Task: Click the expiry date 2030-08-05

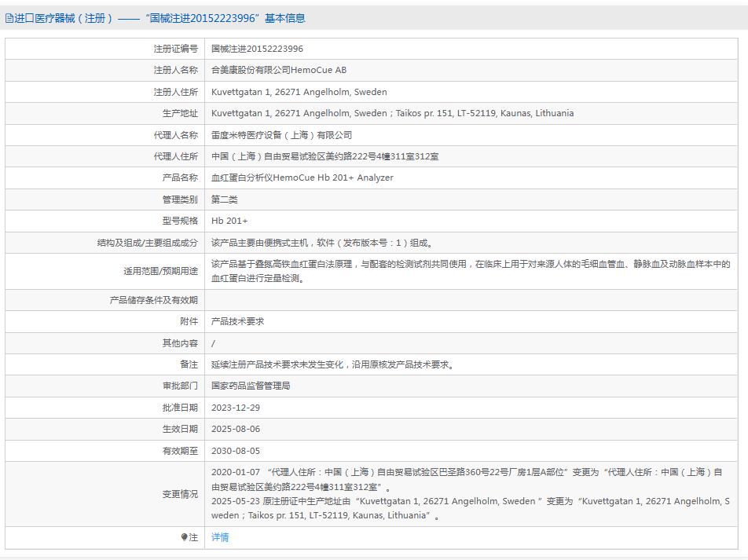Action: click(x=235, y=451)
